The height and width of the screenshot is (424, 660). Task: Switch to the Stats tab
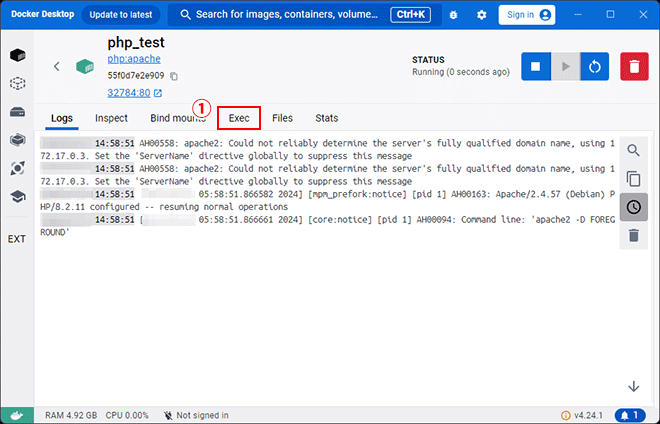pos(327,118)
